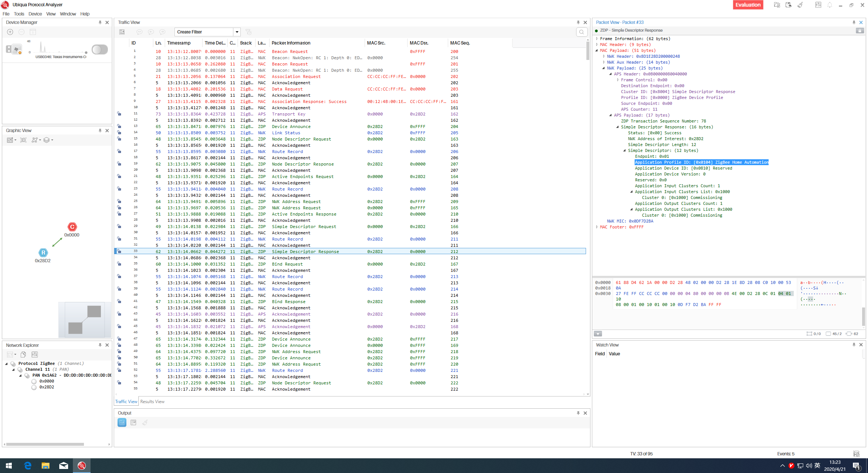Open the Traffic View search button
Viewport: 868px width, 473px height.
pos(582,32)
